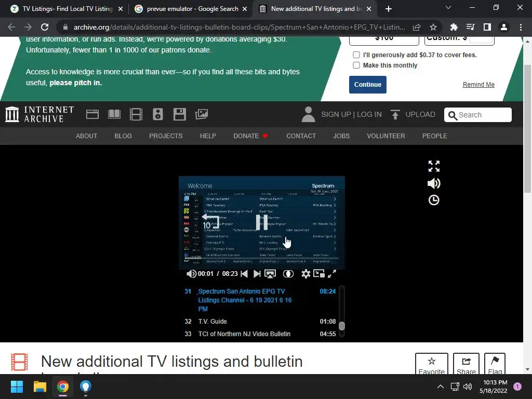
Task: Open the ABOUT menu item
Action: click(x=87, y=136)
